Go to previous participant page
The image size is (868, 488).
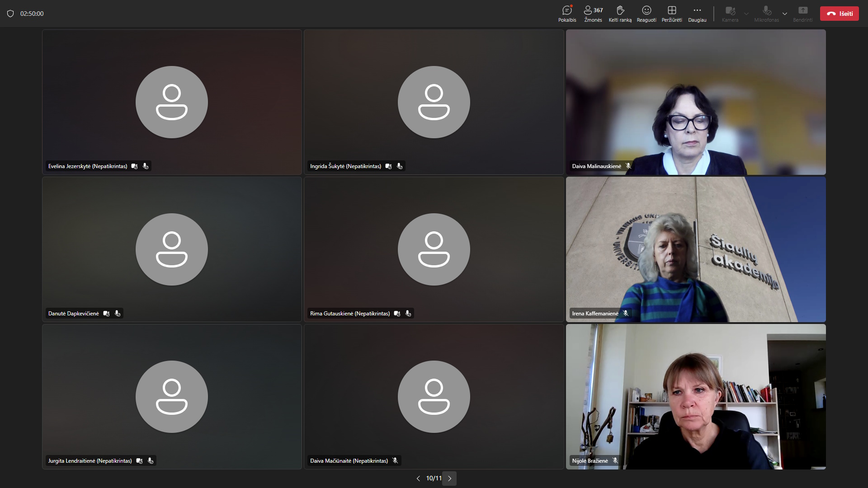tap(418, 478)
